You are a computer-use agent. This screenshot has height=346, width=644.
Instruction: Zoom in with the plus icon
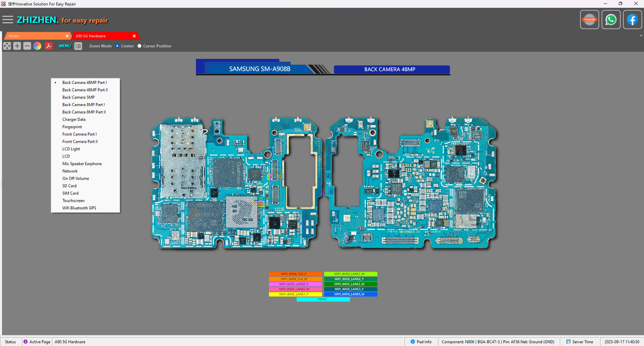coord(17,46)
